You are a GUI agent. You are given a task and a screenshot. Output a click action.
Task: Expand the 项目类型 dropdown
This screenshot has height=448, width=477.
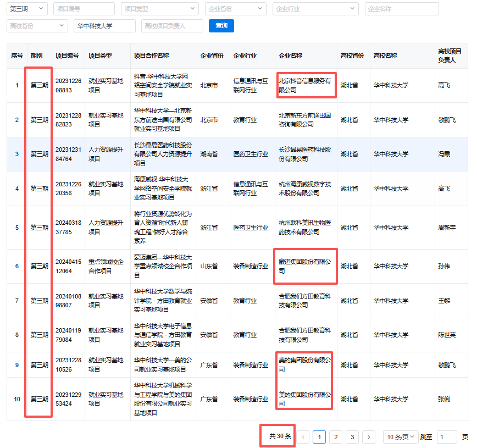(160, 9)
